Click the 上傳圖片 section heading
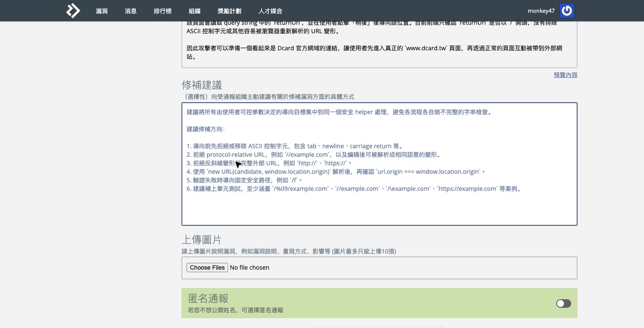644x328 pixels. point(201,239)
